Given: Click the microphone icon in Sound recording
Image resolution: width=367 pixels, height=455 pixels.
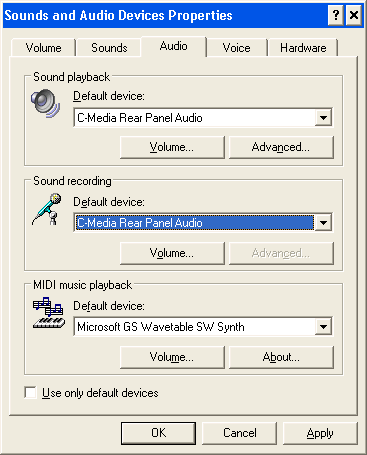Looking at the screenshot, I should click(47, 209).
